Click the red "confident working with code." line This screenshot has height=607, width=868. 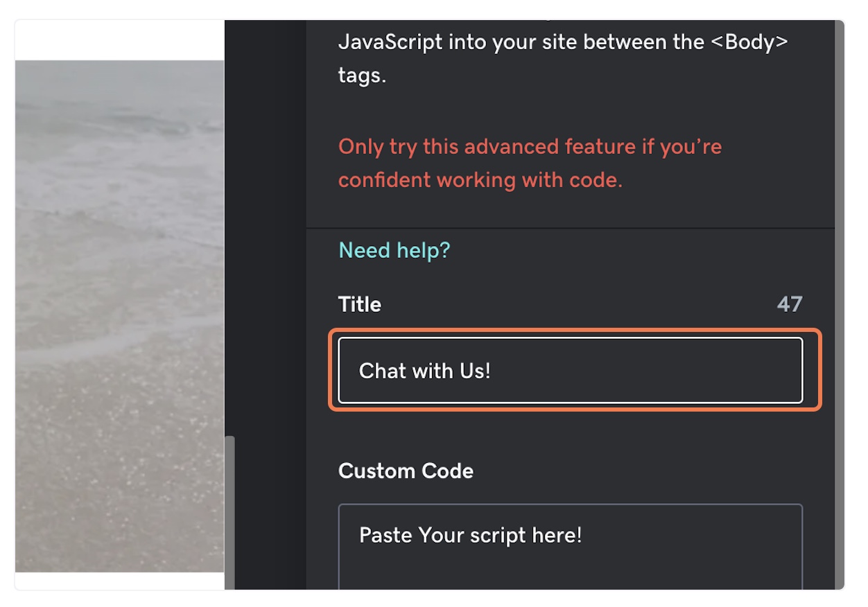480,180
